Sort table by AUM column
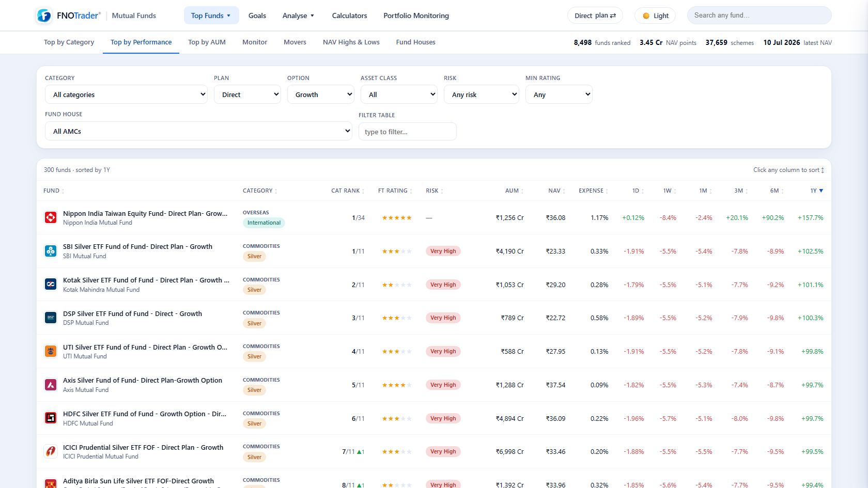868x488 pixels. coord(514,191)
